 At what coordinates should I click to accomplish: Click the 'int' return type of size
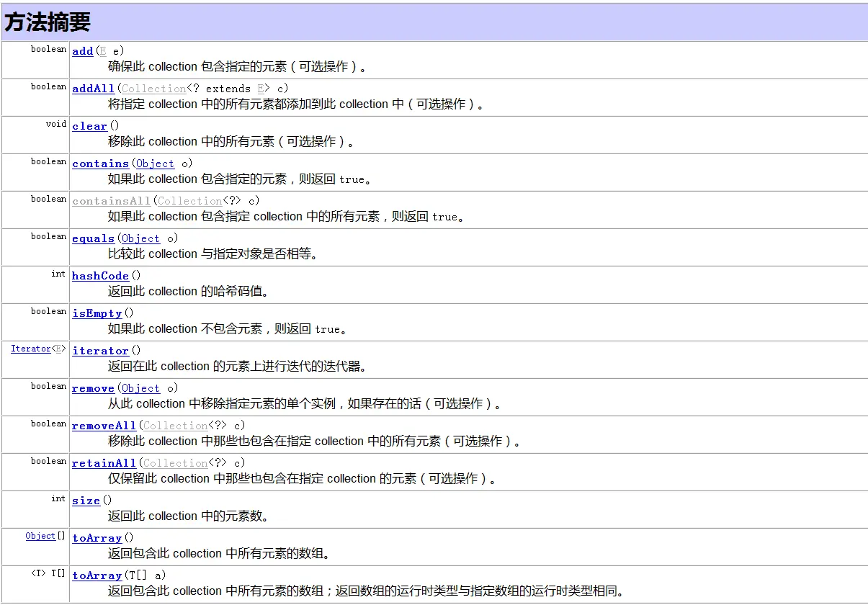59,498
